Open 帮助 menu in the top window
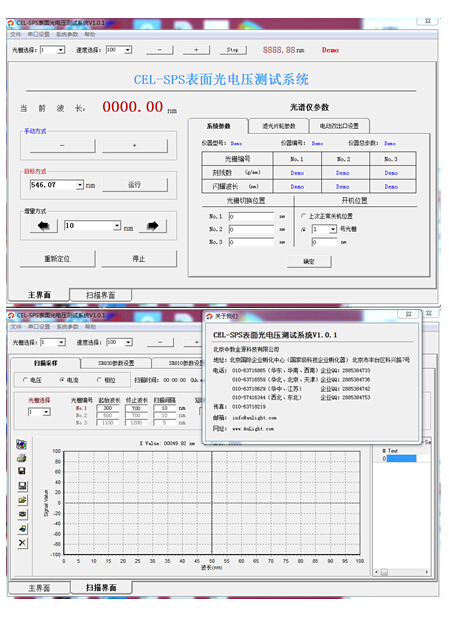449x618 pixels. (90, 35)
